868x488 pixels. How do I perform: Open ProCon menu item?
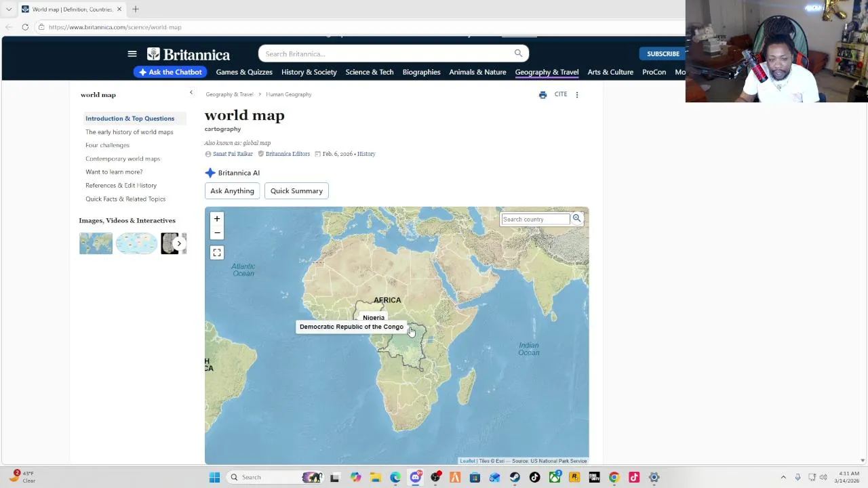[654, 72]
